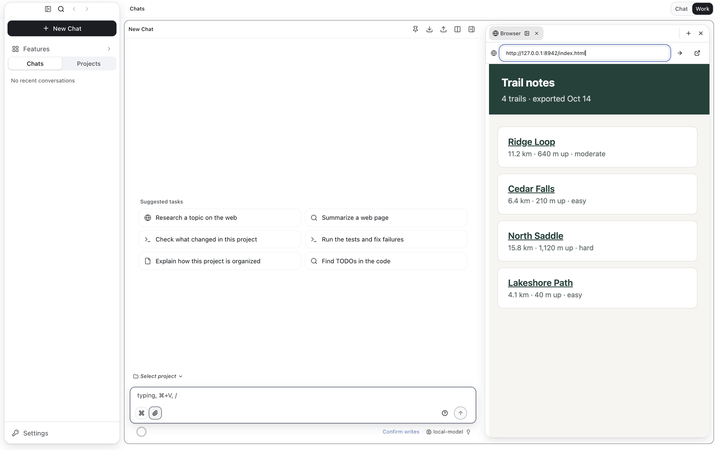Click '6.4 km · 210 m up · easy' text
Image resolution: width=720 pixels, height=450 pixels.
[x=547, y=201]
